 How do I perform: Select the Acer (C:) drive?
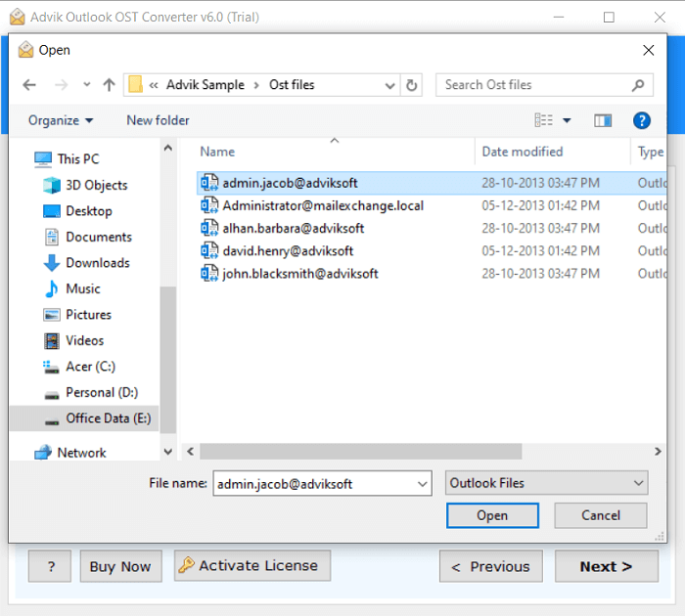point(90,367)
